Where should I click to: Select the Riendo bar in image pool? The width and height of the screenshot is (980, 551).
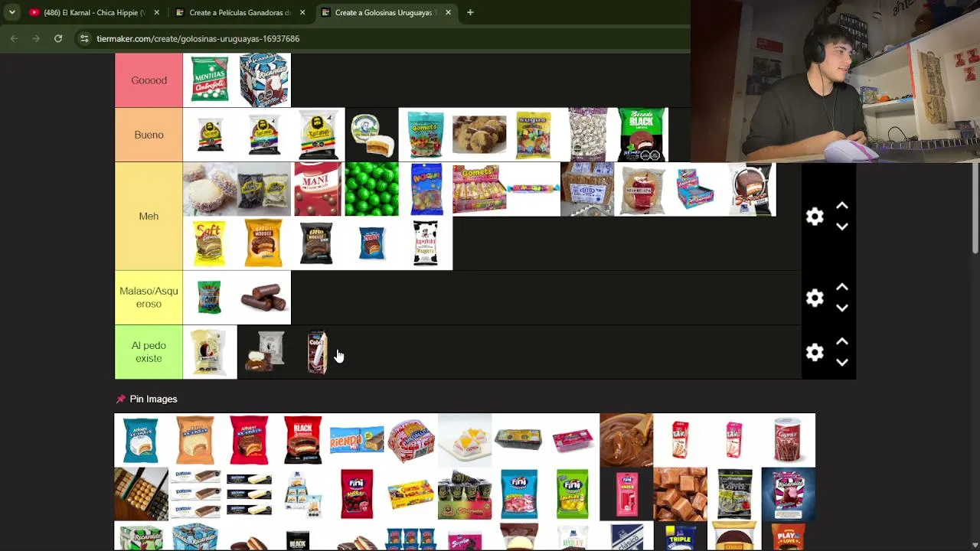[x=357, y=440]
